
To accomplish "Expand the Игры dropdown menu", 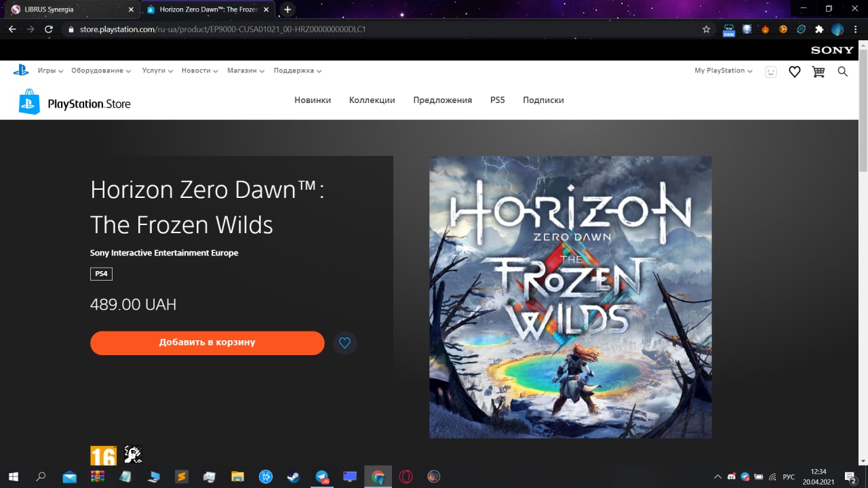I will [50, 70].
